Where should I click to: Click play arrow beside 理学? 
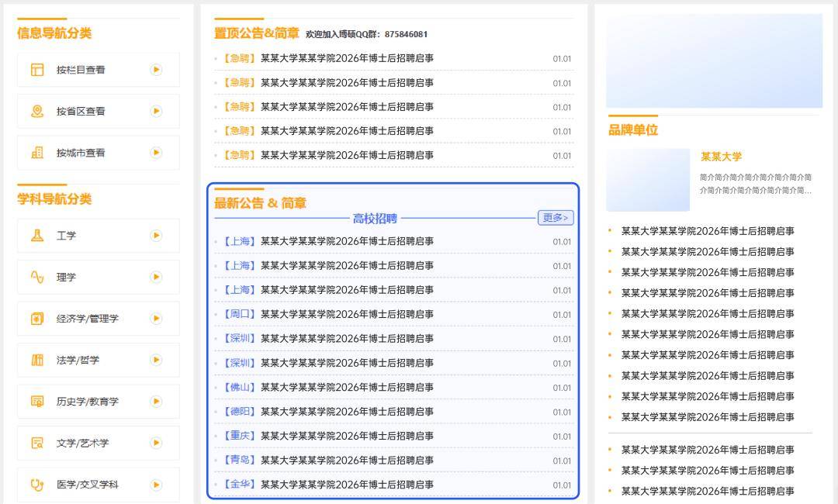pyautogui.click(x=156, y=277)
